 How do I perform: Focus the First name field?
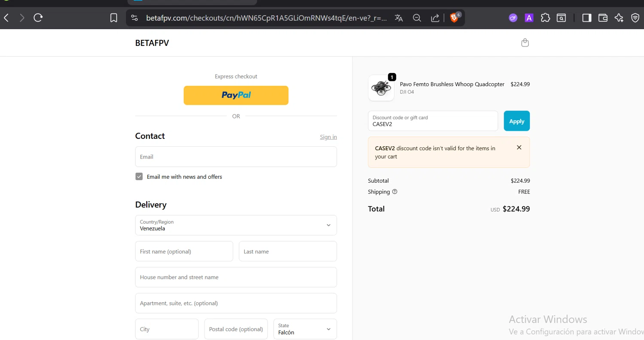[x=184, y=251]
